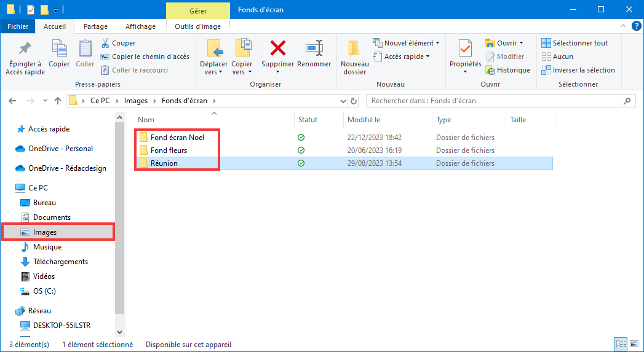Viewport: 644px width, 352px height.
Task: Create a Nouveau dossier
Action: (354, 57)
